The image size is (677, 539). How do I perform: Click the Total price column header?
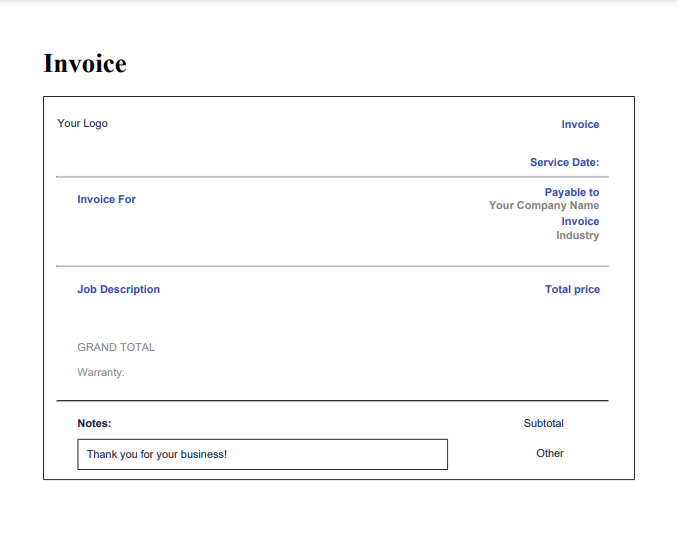[572, 289]
